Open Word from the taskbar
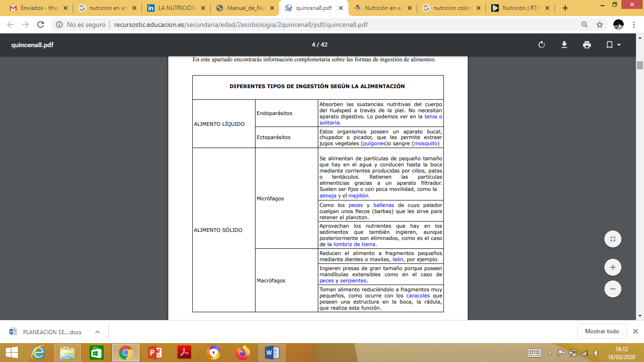This screenshot has height=362, width=644. click(x=272, y=353)
